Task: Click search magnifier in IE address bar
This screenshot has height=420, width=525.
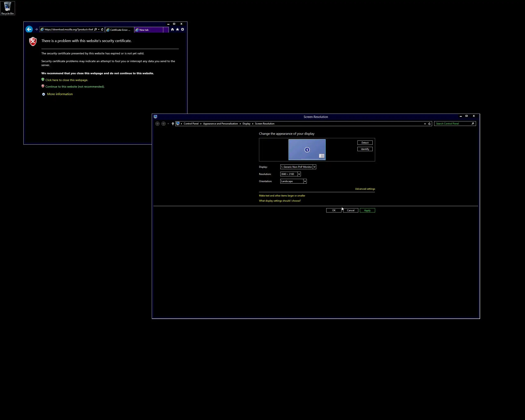Action: [95, 30]
